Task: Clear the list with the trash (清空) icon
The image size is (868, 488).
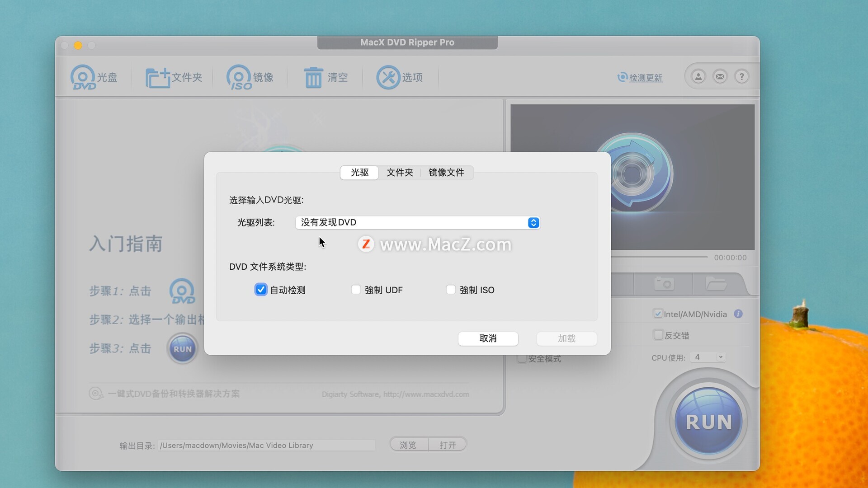Action: click(x=325, y=77)
